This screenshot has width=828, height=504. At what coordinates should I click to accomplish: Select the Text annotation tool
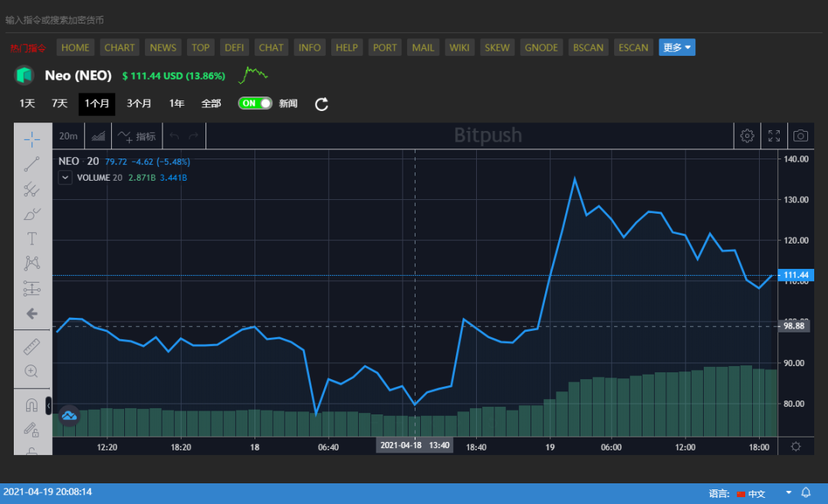[x=31, y=238]
